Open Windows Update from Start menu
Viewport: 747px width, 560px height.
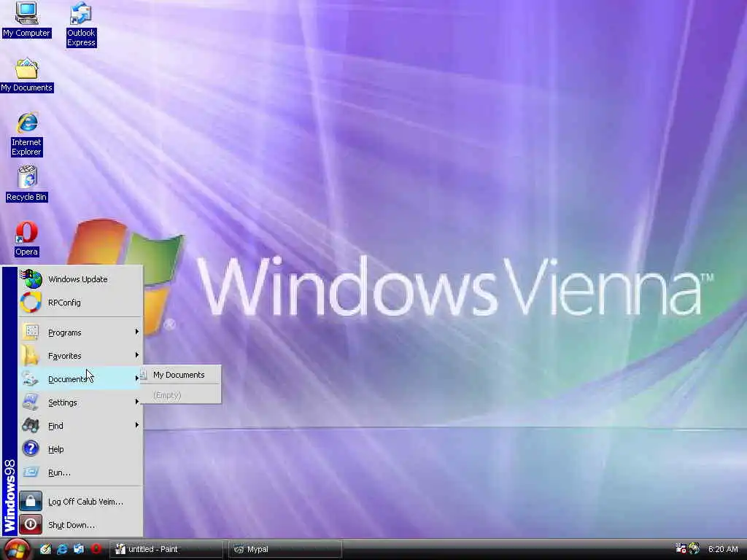[80, 279]
